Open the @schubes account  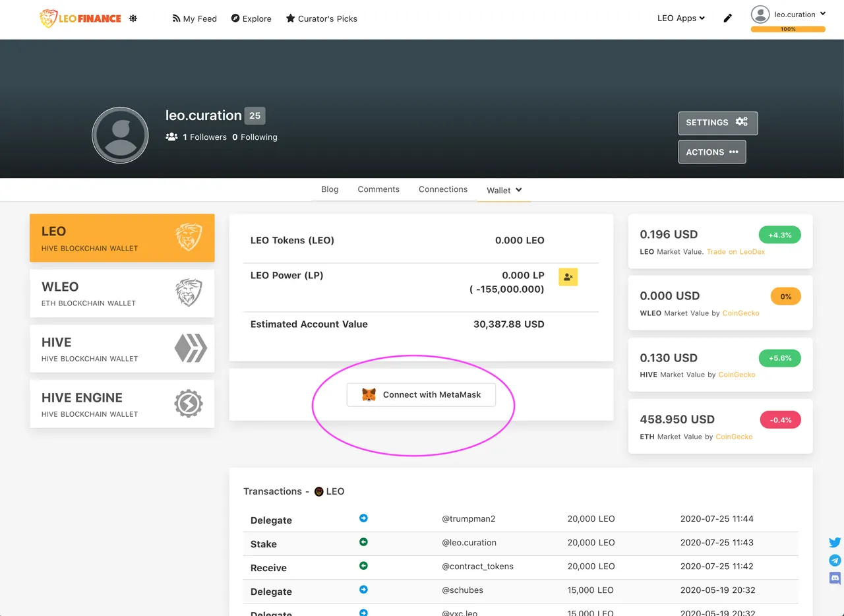click(463, 590)
